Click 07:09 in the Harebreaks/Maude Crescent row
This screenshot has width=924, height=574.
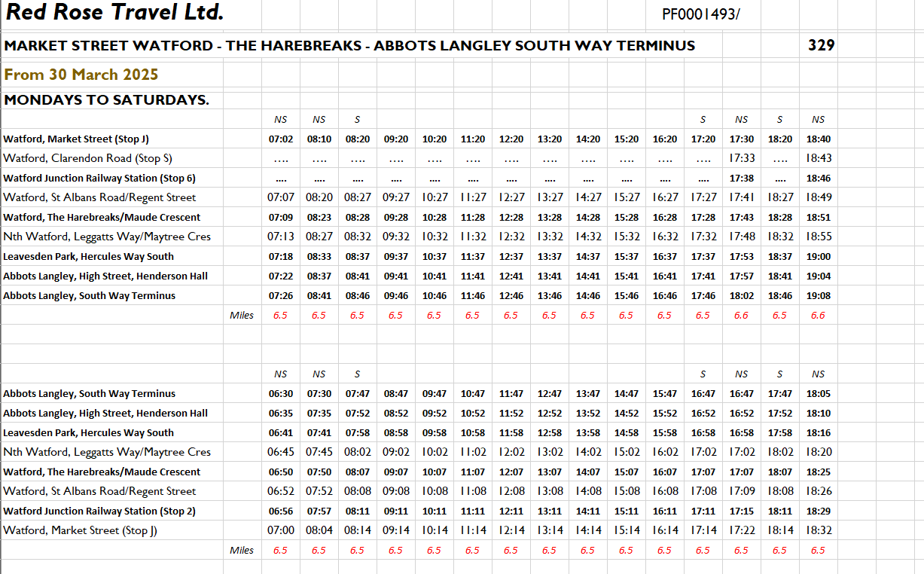pyautogui.click(x=280, y=218)
